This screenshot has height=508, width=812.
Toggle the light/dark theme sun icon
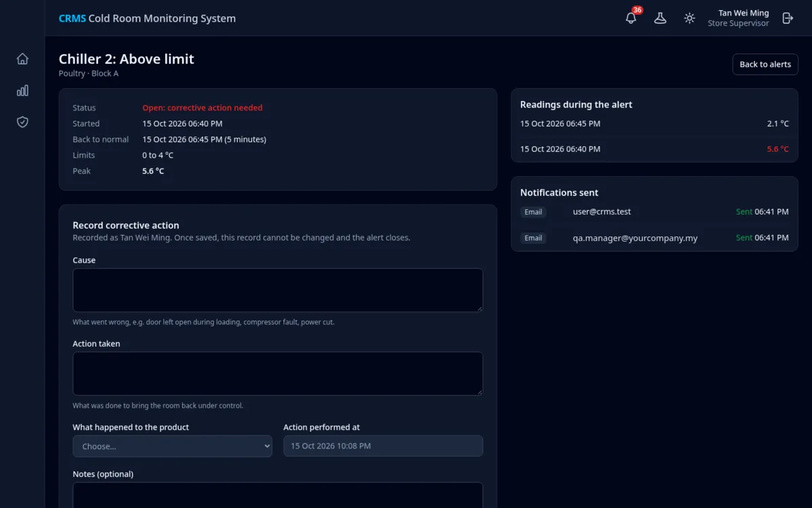(x=690, y=18)
